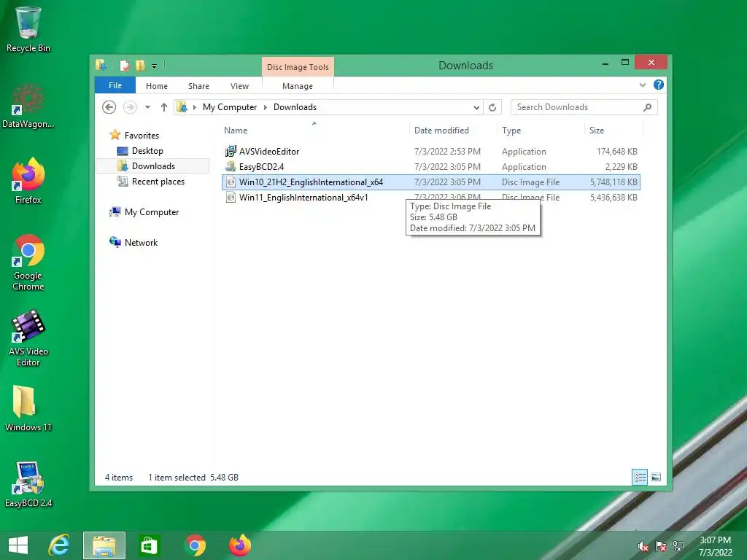
Task: Switch to Large icons view layout
Action: pyautogui.click(x=656, y=477)
